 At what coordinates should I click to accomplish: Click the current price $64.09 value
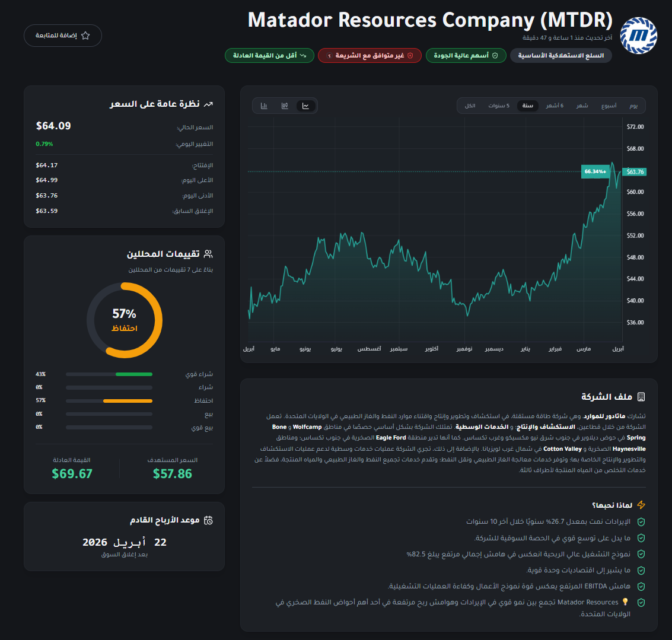click(x=53, y=126)
